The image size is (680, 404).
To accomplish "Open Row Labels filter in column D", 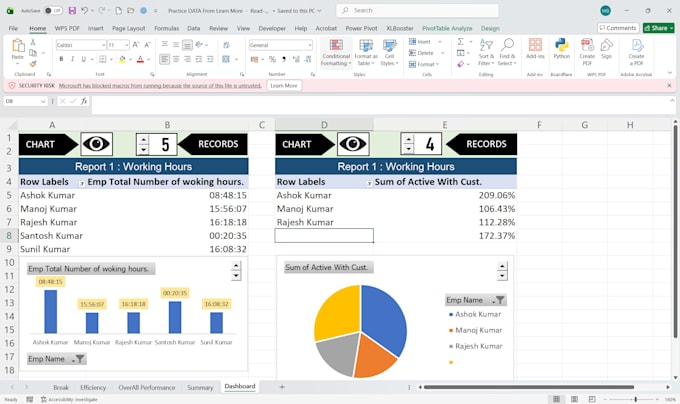I will tap(369, 183).
